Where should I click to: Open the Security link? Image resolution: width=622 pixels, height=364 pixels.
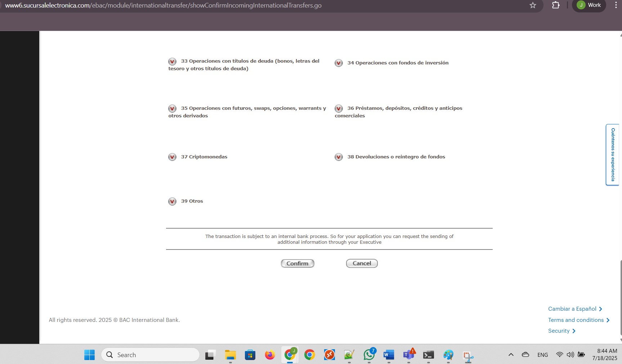pyautogui.click(x=562, y=331)
